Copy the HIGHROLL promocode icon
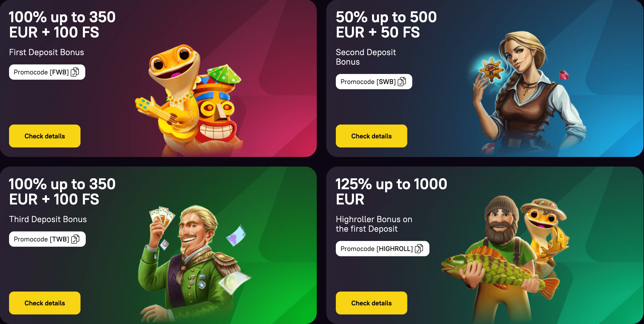The width and height of the screenshot is (644, 324). pyautogui.click(x=419, y=249)
